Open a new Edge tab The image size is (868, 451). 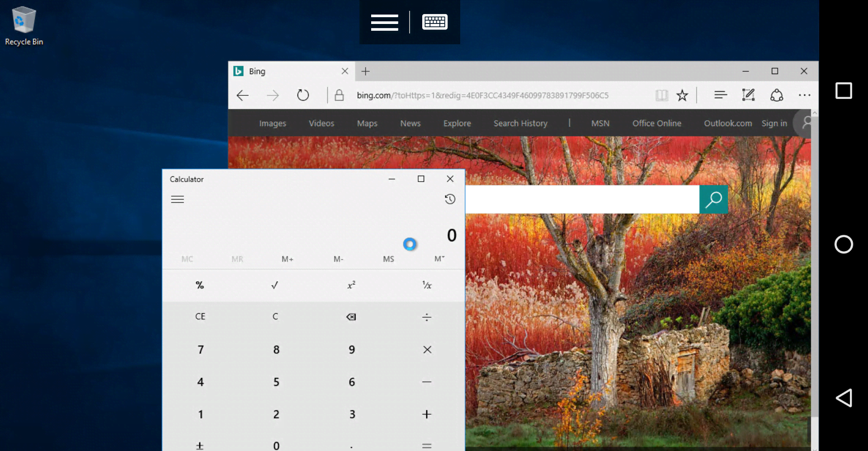click(366, 71)
